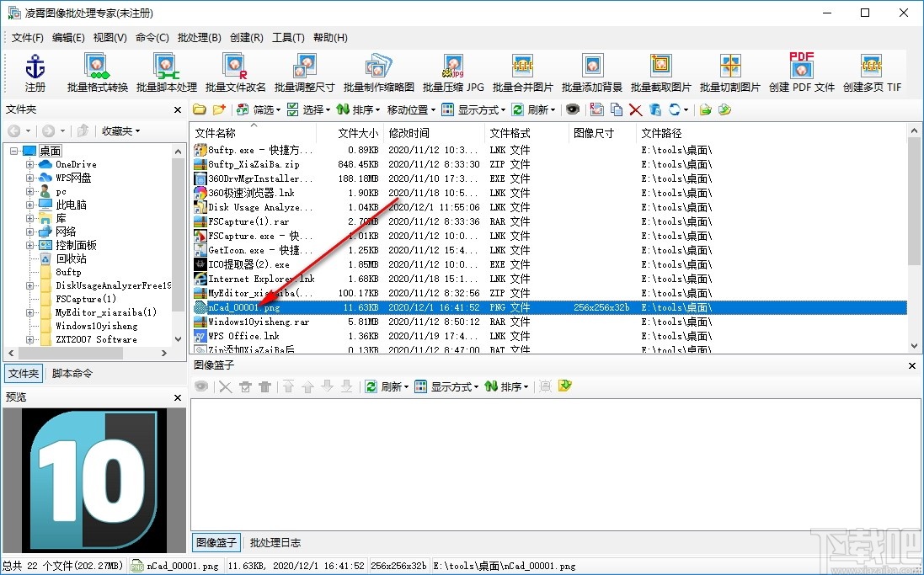924x575 pixels.
Task: Open 创建 PDF 文件 tool
Action: pyautogui.click(x=801, y=73)
